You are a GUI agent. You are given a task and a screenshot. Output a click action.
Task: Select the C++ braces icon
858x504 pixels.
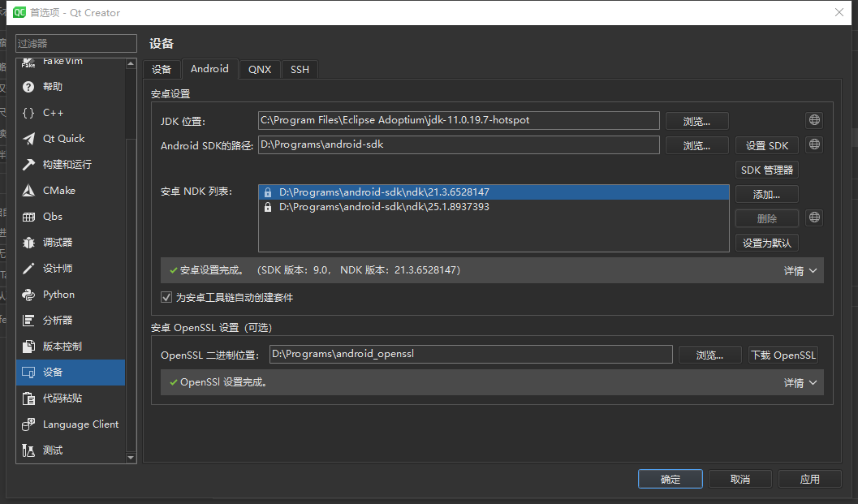(28, 113)
